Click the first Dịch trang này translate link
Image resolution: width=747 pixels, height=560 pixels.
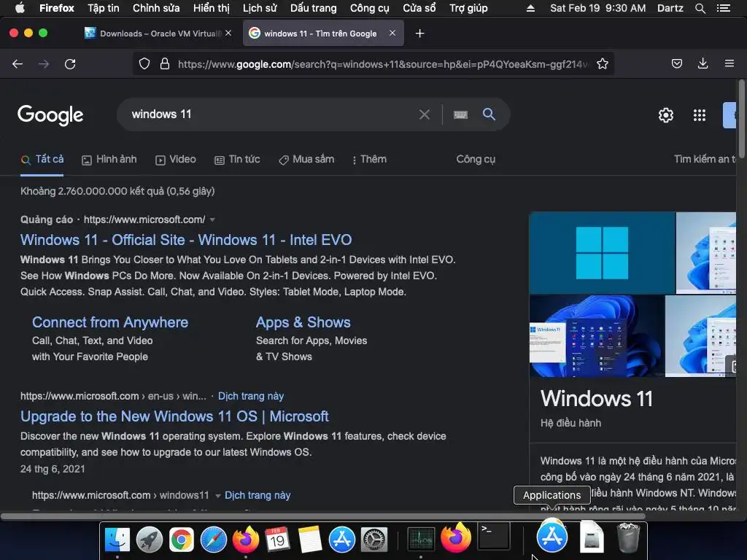[251, 396]
